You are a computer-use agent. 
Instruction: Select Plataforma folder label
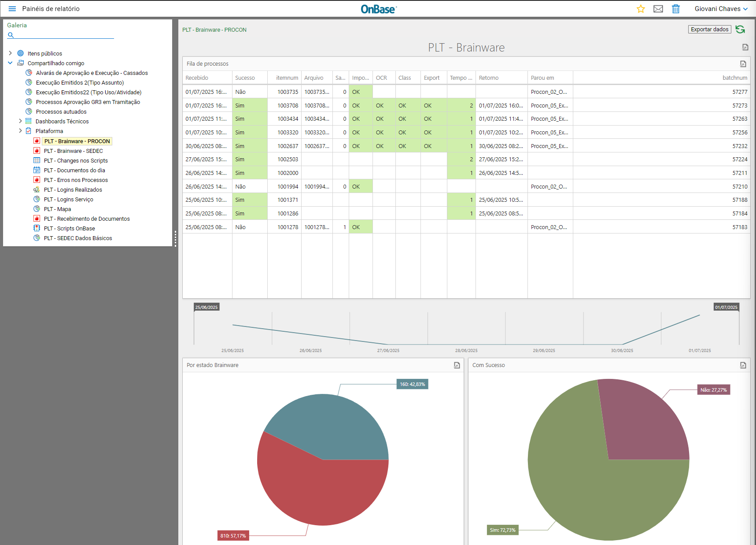[49, 131]
